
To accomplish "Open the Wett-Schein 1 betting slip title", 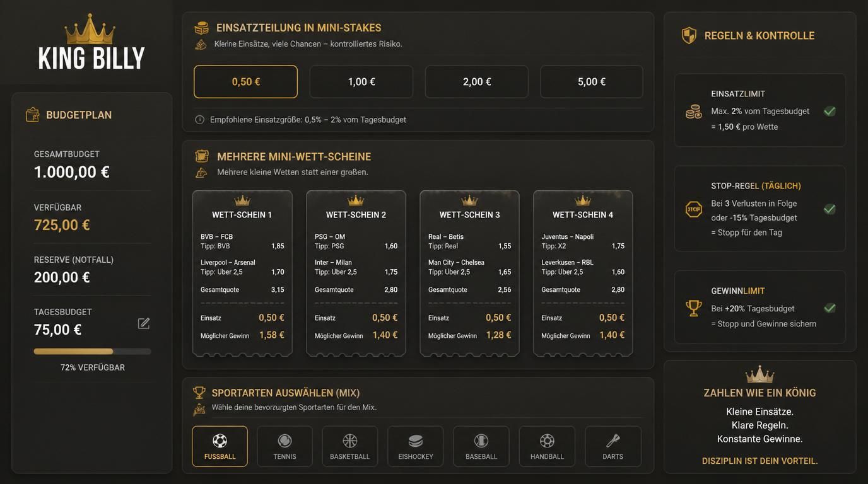I will [x=242, y=215].
